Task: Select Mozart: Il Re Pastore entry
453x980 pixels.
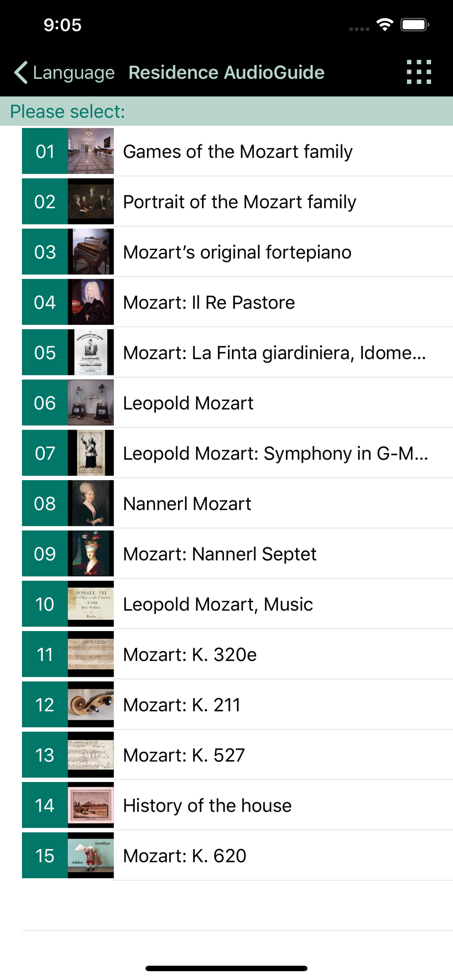Action: pyautogui.click(x=237, y=302)
